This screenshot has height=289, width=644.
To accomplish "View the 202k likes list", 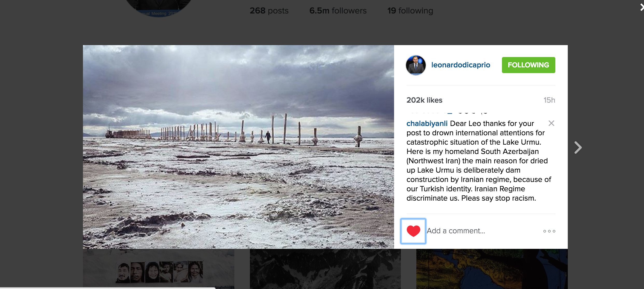I will pos(424,100).
